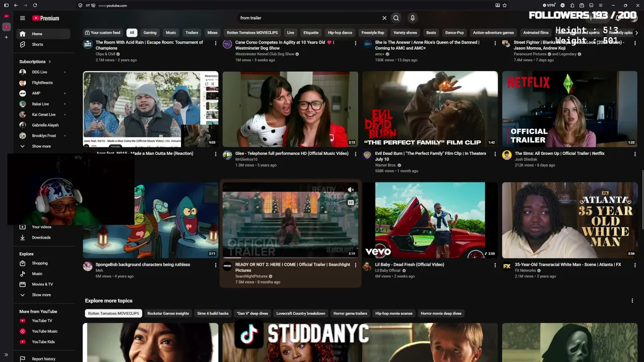The image size is (644, 362).
Task: Select the Trailers filter chip
Action: tap(192, 33)
